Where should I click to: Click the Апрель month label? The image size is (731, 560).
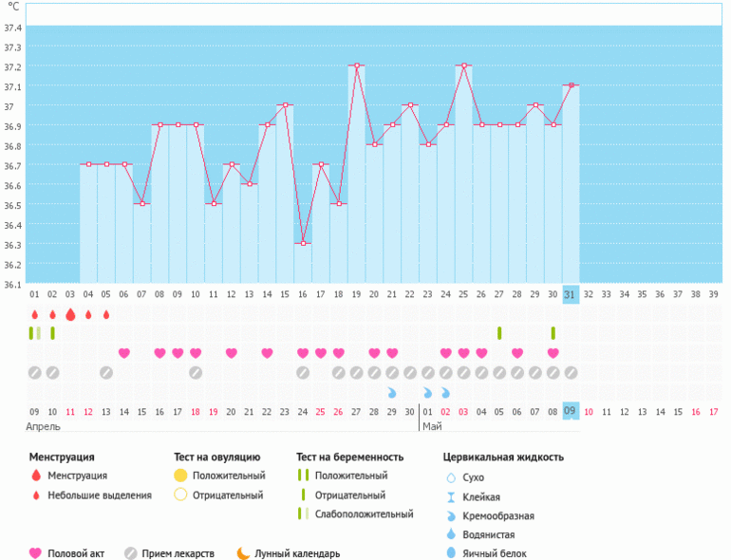tap(43, 427)
